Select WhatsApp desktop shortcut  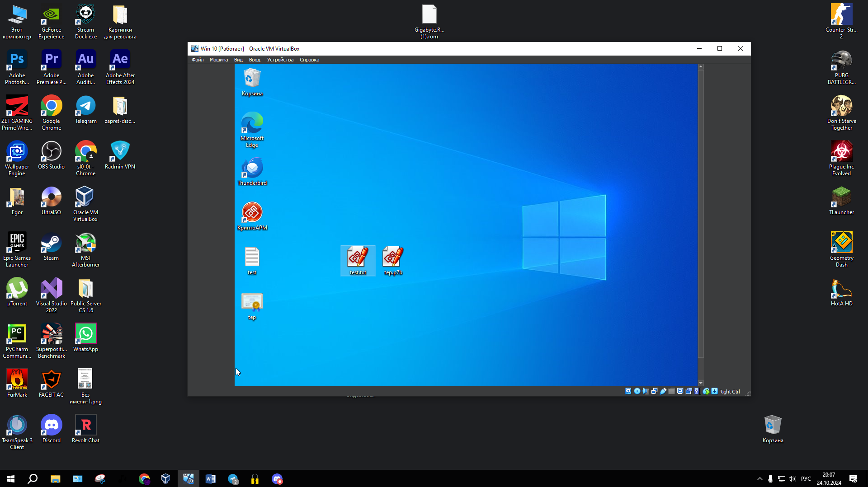[x=86, y=338]
